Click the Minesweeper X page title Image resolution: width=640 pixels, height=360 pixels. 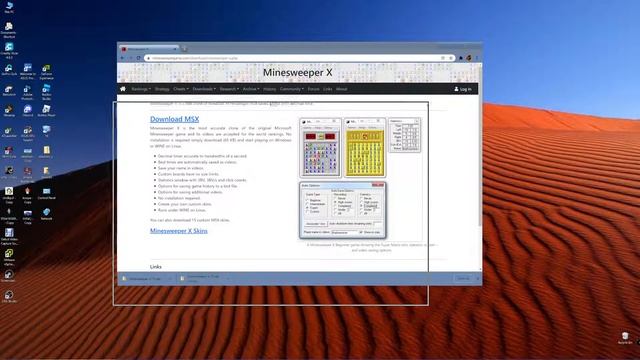(x=298, y=73)
